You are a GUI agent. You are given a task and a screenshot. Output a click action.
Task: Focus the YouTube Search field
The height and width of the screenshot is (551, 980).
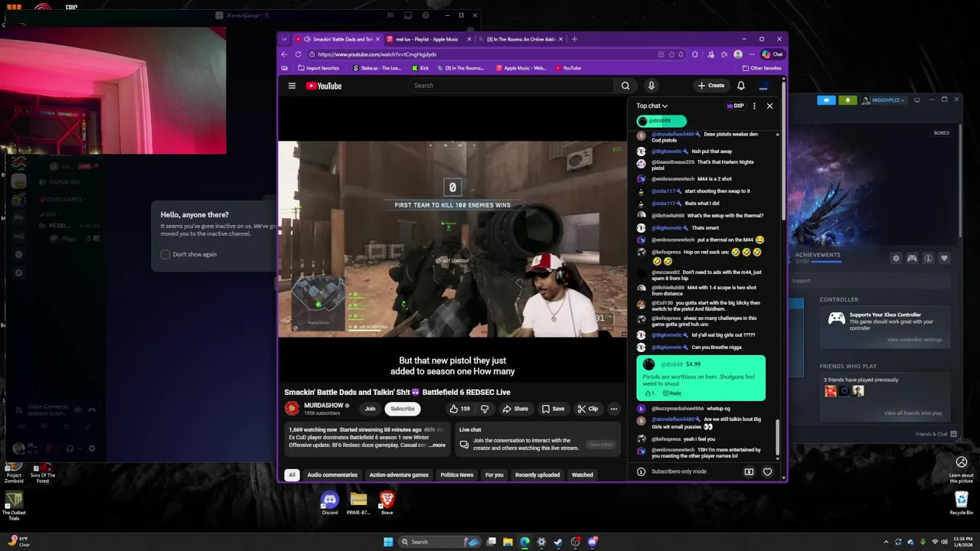(x=511, y=86)
